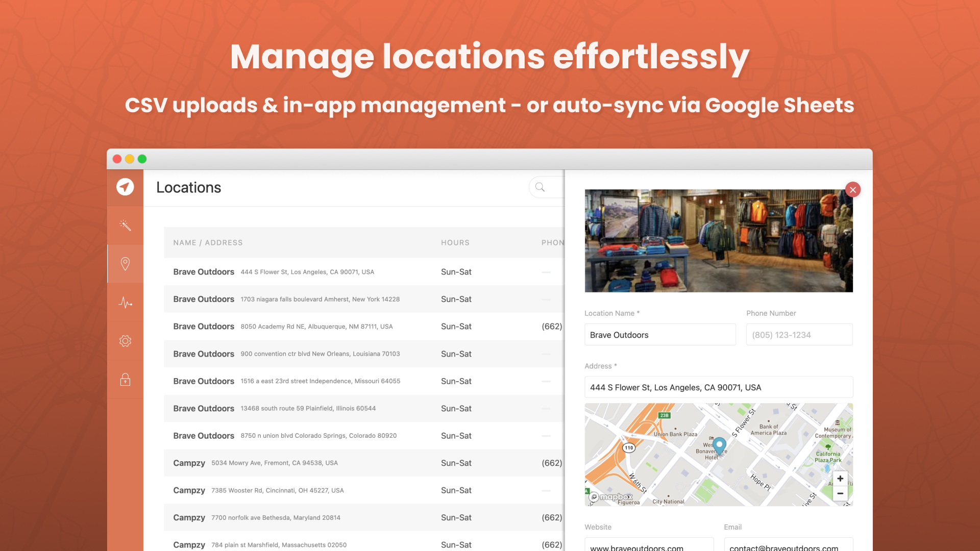This screenshot has height=551, width=980.
Task: Open Brave Outdoors 444 S Flower St row
Action: (x=364, y=272)
